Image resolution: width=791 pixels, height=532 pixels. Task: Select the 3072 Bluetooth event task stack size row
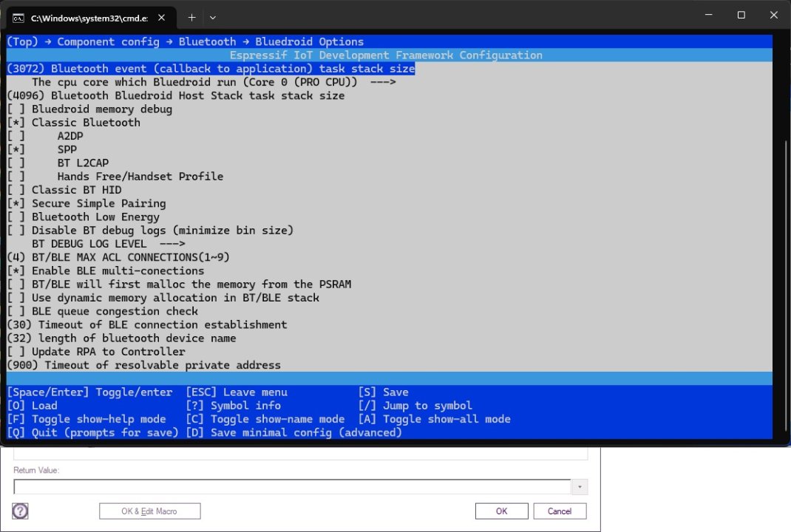coord(211,69)
